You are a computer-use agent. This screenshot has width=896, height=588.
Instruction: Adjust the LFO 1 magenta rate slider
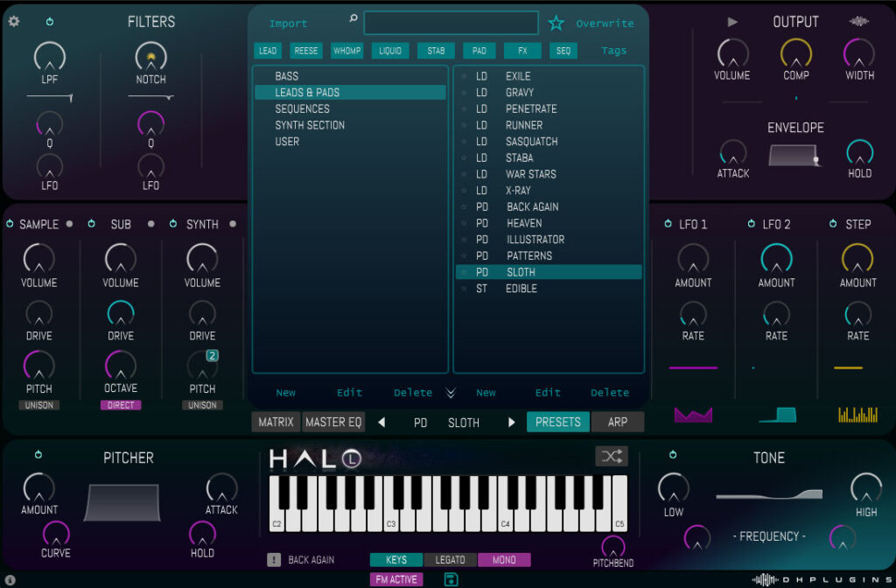click(693, 368)
